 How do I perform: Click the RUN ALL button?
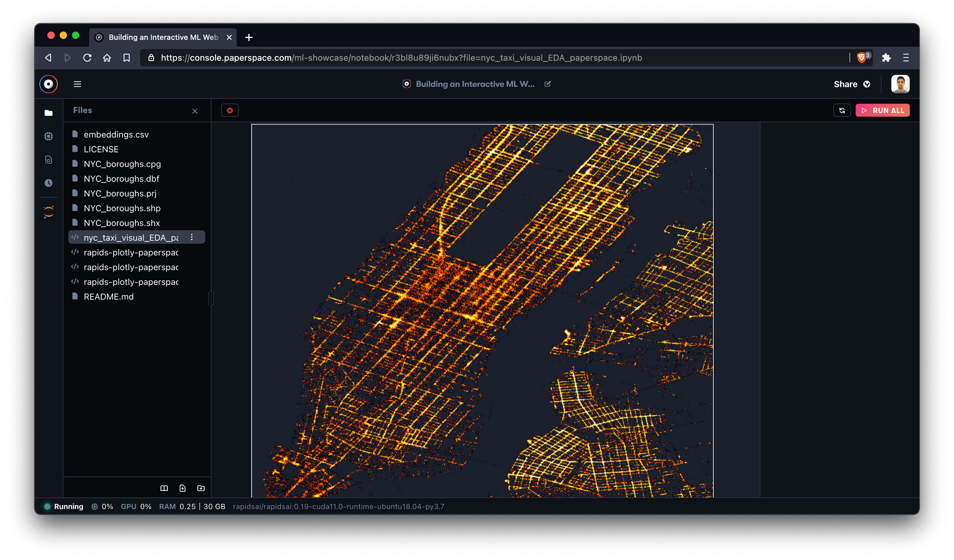882,111
